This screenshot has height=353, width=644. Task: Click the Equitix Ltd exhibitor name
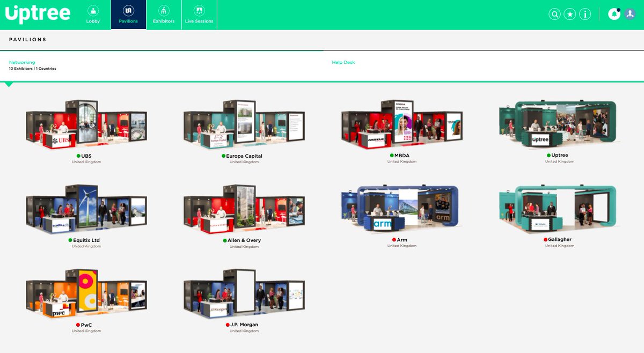(87, 240)
